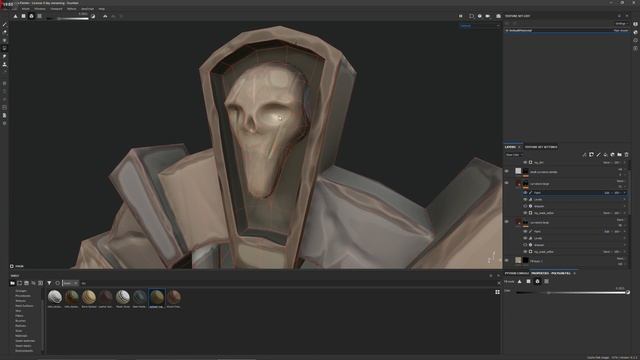Screen dimensions: 640x360
Task: Click the shelf folder icon
Action: (12, 283)
